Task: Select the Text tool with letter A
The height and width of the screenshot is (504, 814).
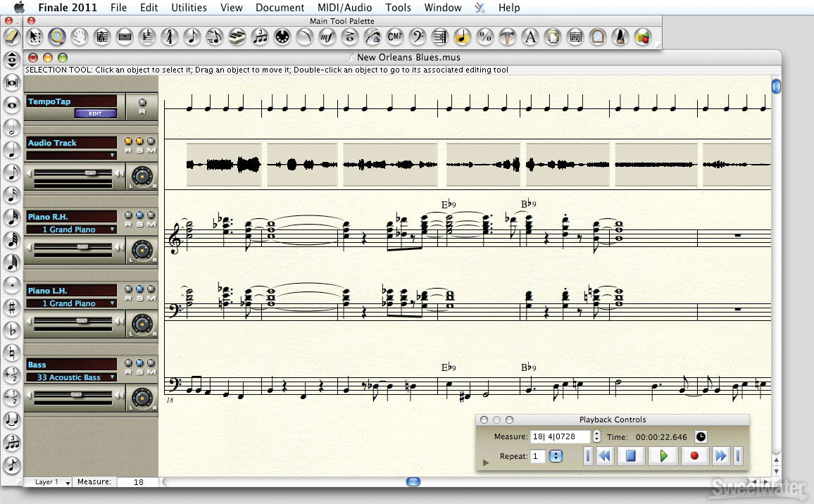Action: click(x=530, y=37)
